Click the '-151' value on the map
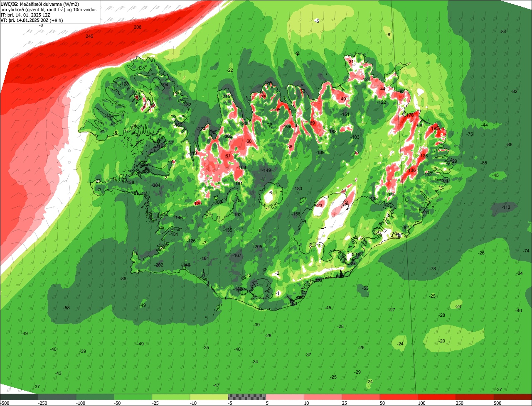Image resolution: width=532 pixels, height=406 pixels. point(345,114)
